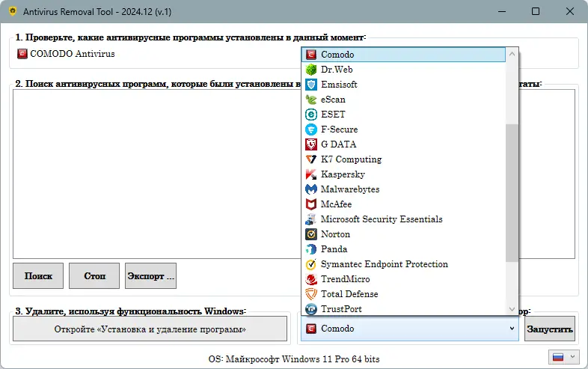This screenshot has width=588, height=369.
Task: Select ESET from the dropdown list
Action: pyautogui.click(x=334, y=115)
